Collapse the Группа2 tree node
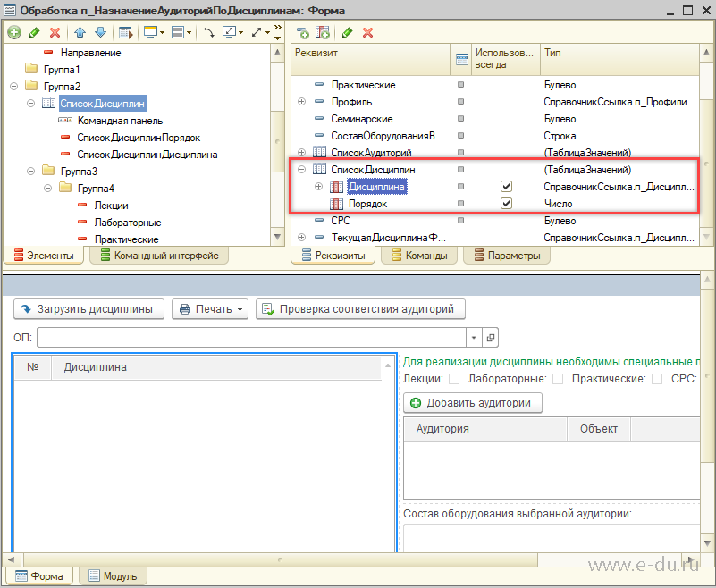 click(x=13, y=86)
